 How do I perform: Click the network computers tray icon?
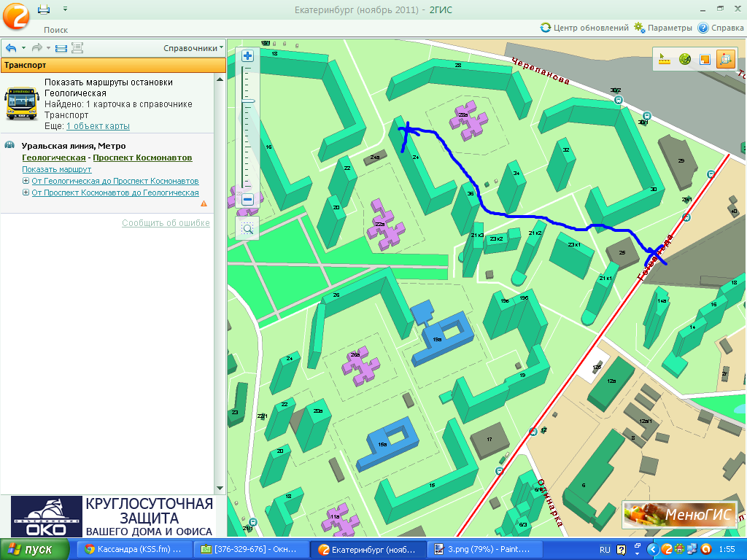tap(692, 550)
